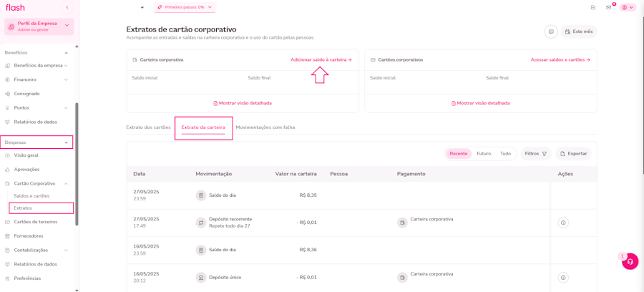This screenshot has height=292, width=644.
Task: Click the Cartão Corporativo card icon
Action: 7,184
